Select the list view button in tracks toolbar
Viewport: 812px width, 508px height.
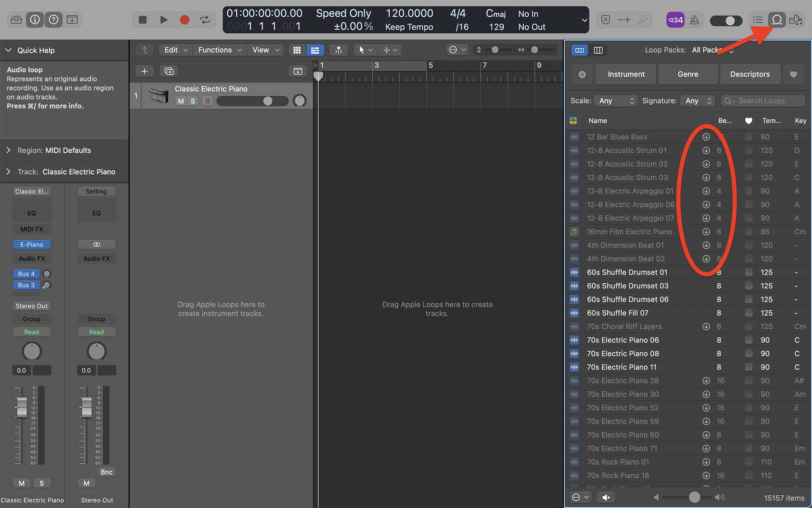[315, 50]
